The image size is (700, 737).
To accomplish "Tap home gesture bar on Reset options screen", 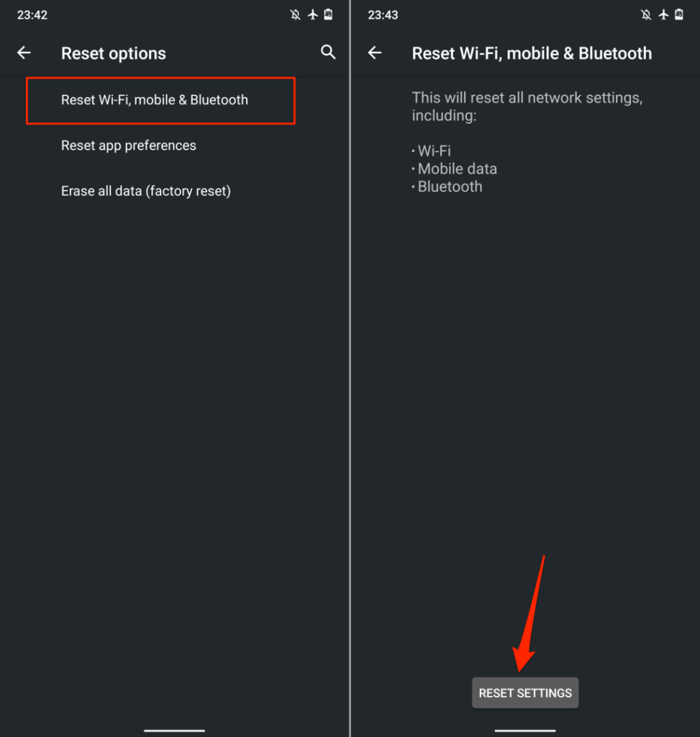I will (175, 731).
